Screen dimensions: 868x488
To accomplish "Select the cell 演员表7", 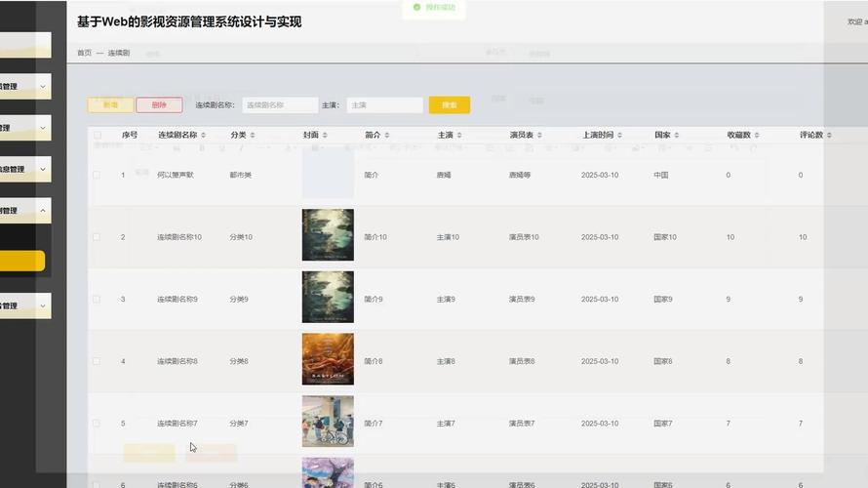I will click(x=522, y=424).
